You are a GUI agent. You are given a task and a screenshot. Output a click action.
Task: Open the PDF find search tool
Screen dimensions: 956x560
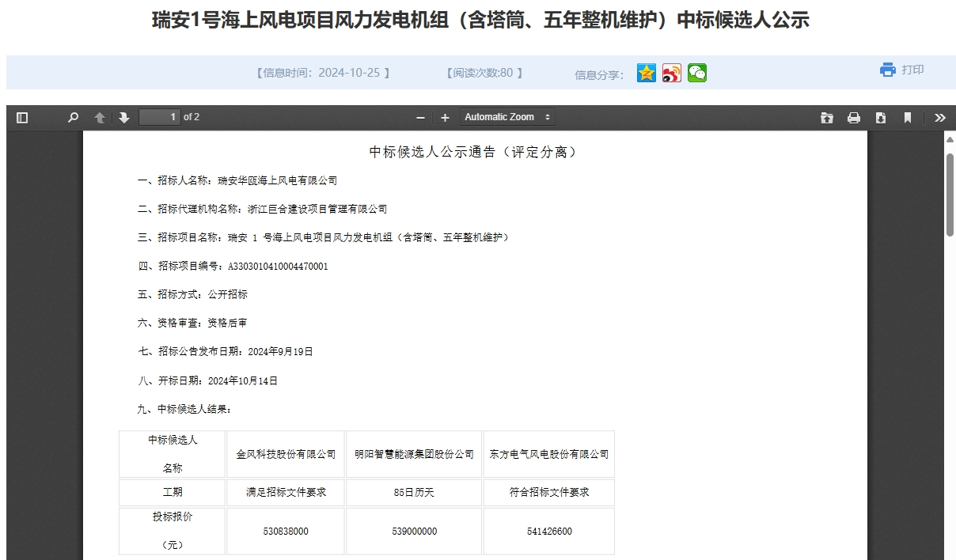point(74,117)
